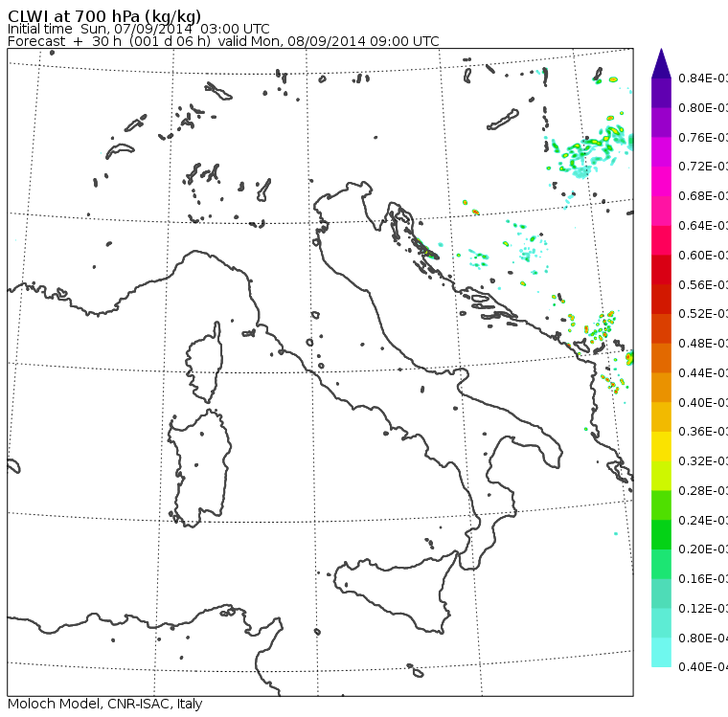
Task: Select the Forecast + 30 h valid-time line
Action: click(223, 41)
